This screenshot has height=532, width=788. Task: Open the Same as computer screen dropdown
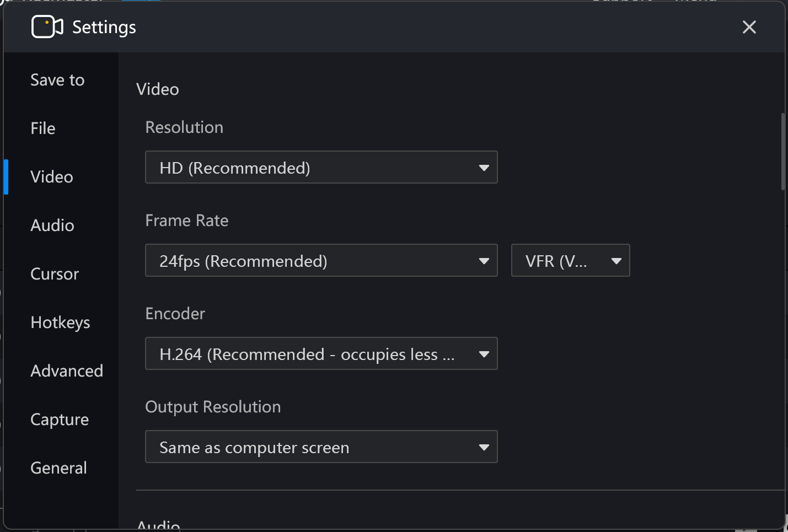click(x=321, y=447)
